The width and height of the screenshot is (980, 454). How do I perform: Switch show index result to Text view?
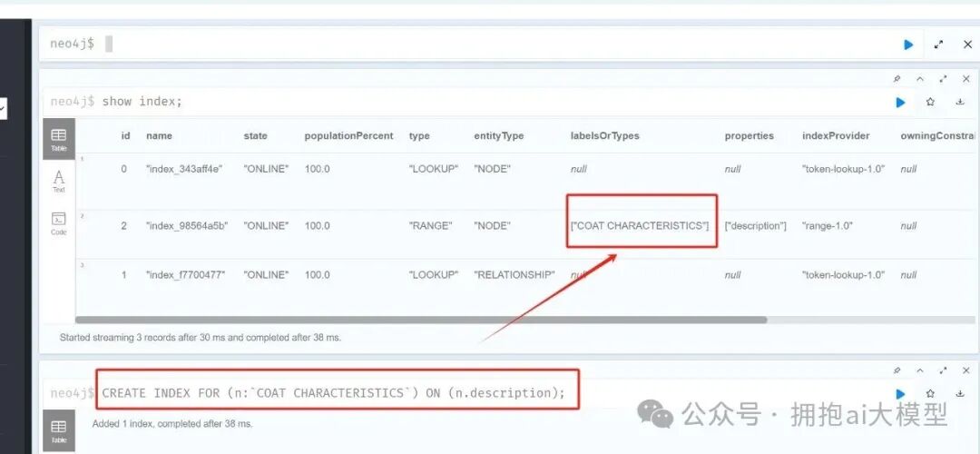[59, 182]
